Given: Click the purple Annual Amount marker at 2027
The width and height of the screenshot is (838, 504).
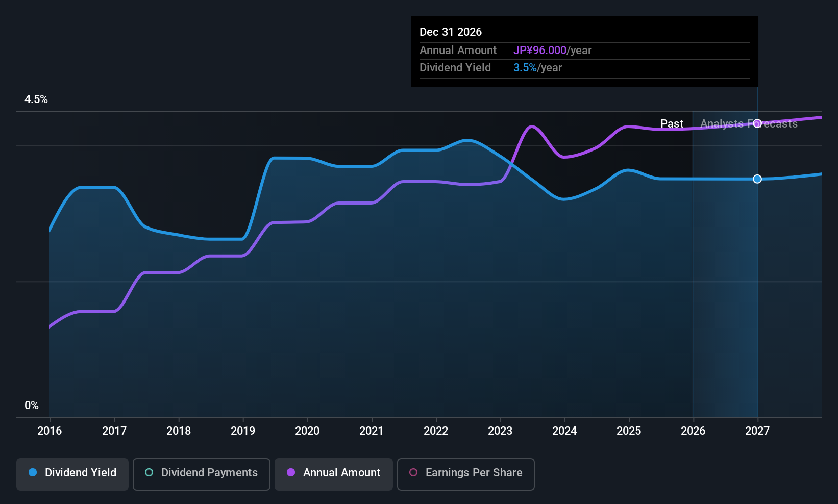Looking at the screenshot, I should pyautogui.click(x=757, y=123).
